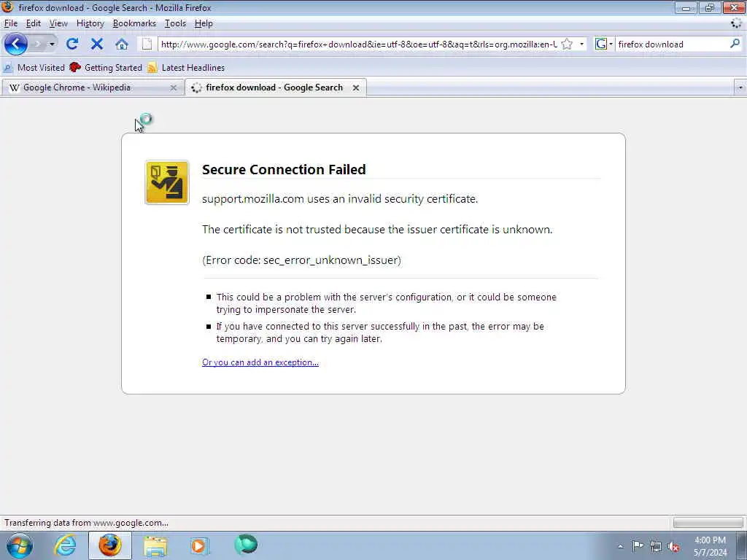This screenshot has height=560, width=747.
Task: Go back with the Back arrow button
Action: (15, 44)
